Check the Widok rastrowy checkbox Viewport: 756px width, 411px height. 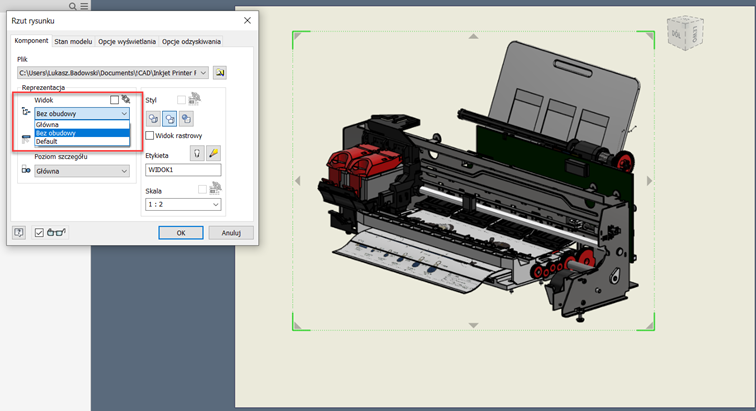pyautogui.click(x=150, y=135)
